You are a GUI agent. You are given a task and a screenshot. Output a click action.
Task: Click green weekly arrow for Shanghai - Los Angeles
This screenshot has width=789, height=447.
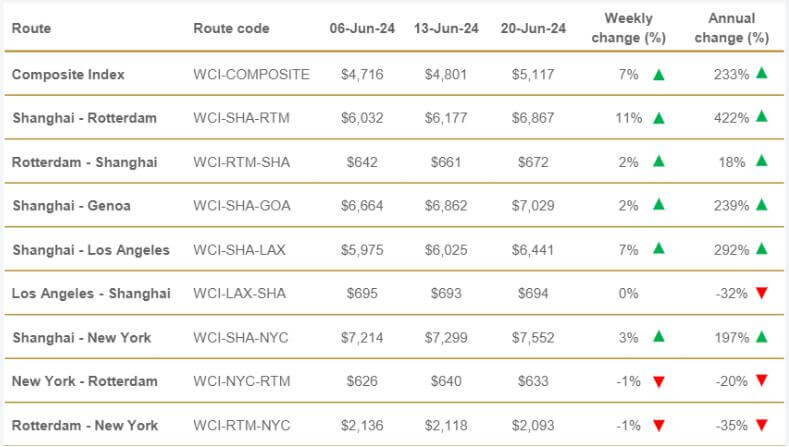[x=658, y=249]
